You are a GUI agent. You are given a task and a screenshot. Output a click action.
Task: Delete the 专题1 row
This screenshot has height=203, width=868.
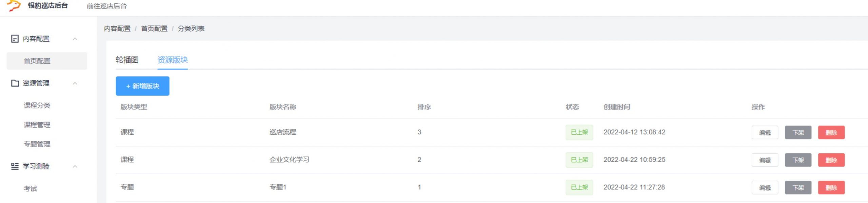[831, 188]
